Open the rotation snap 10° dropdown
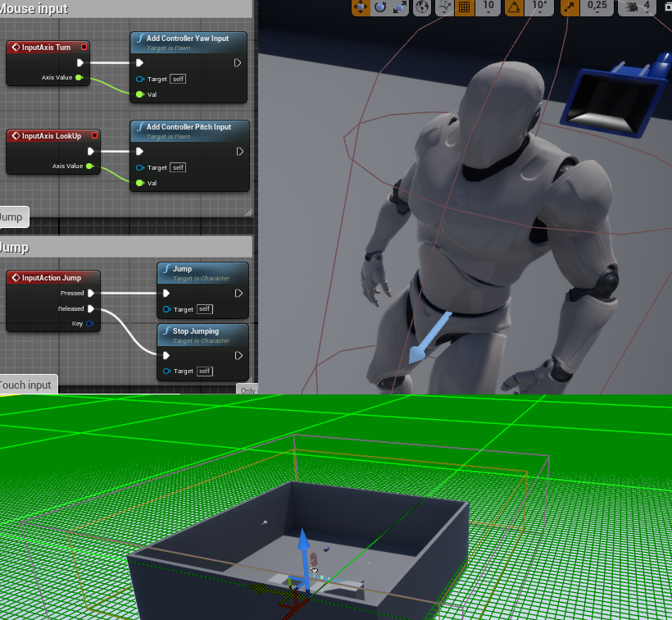Viewport: 672px width, 620px height. pos(539,7)
